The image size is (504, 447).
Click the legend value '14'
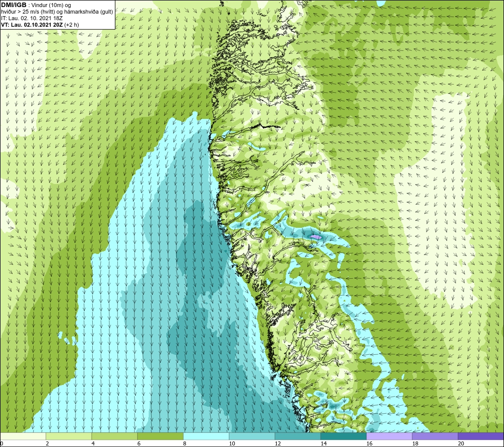[x=324, y=443]
